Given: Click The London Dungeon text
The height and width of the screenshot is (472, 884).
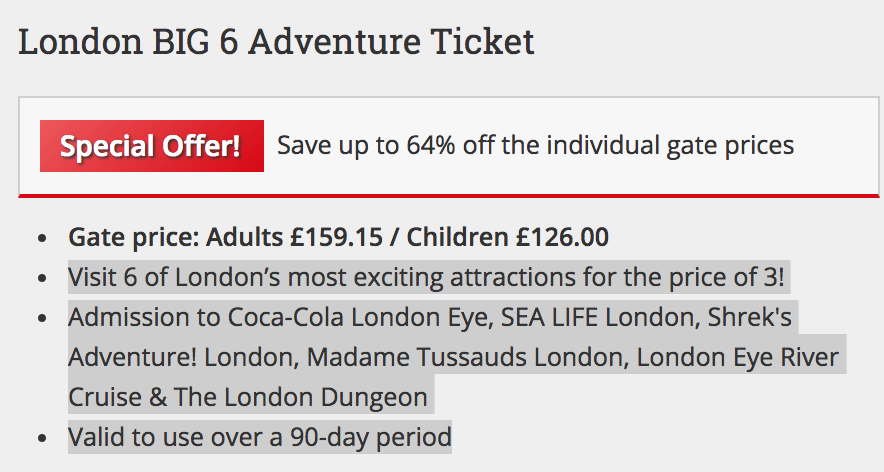Looking at the screenshot, I should click(x=300, y=397).
